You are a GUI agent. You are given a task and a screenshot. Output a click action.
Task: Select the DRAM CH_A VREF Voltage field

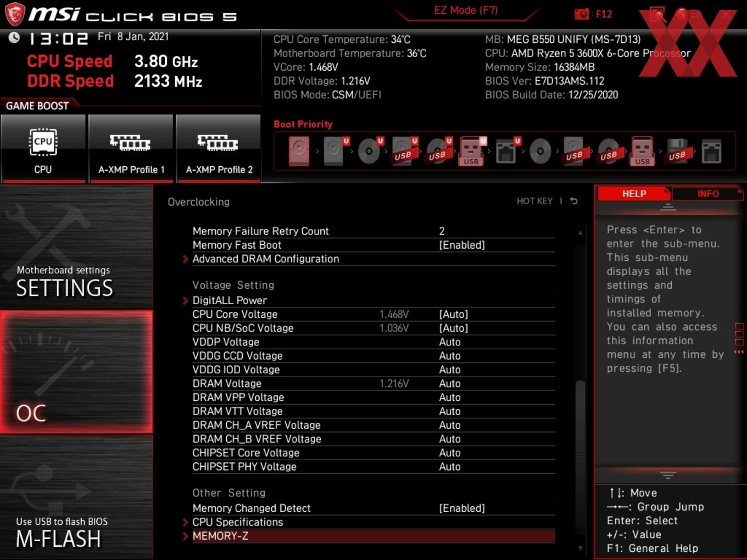point(449,425)
